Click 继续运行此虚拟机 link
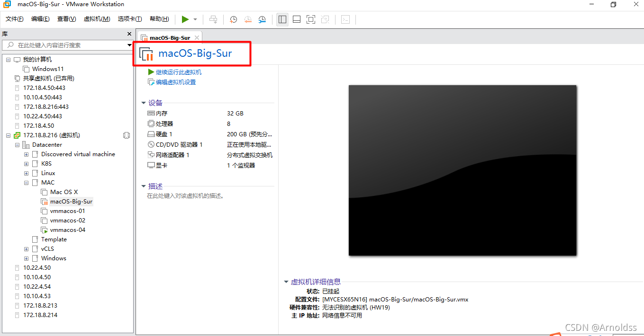The height and width of the screenshot is (336, 644). (x=179, y=72)
